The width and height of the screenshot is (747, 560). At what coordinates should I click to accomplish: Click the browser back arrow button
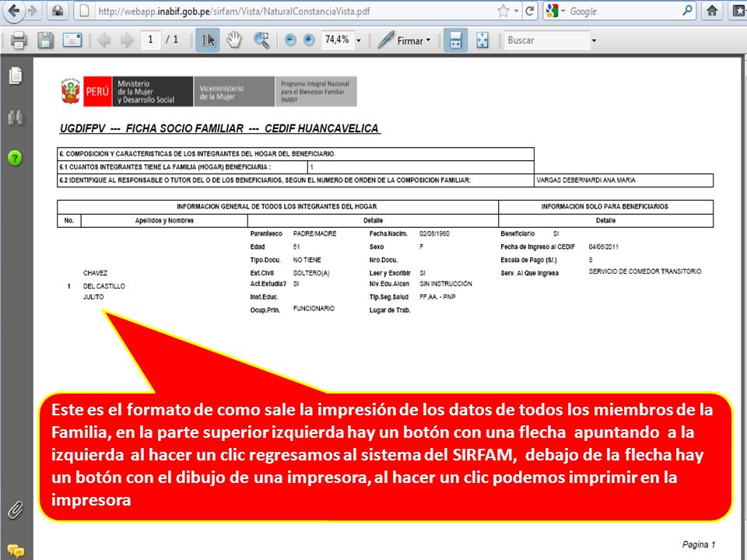coord(13,10)
